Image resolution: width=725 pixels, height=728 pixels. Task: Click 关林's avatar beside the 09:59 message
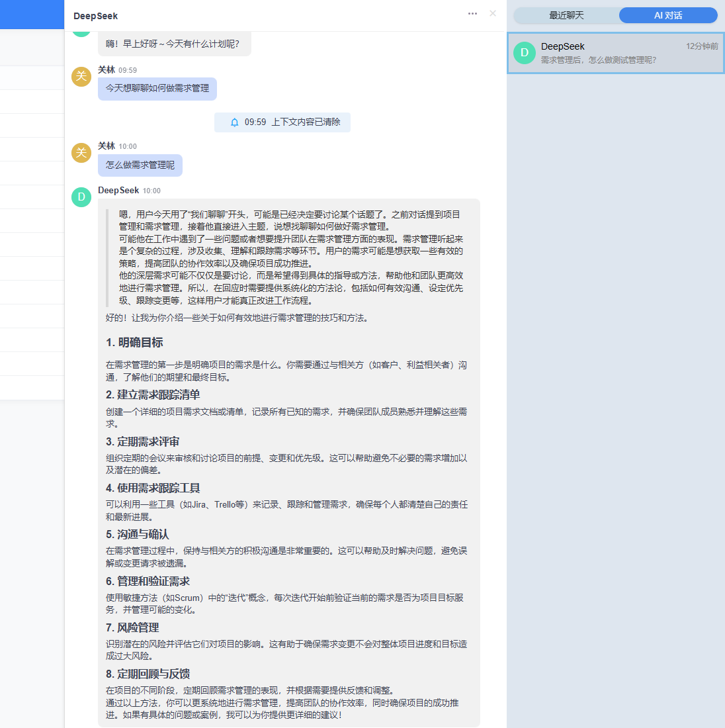point(81,76)
